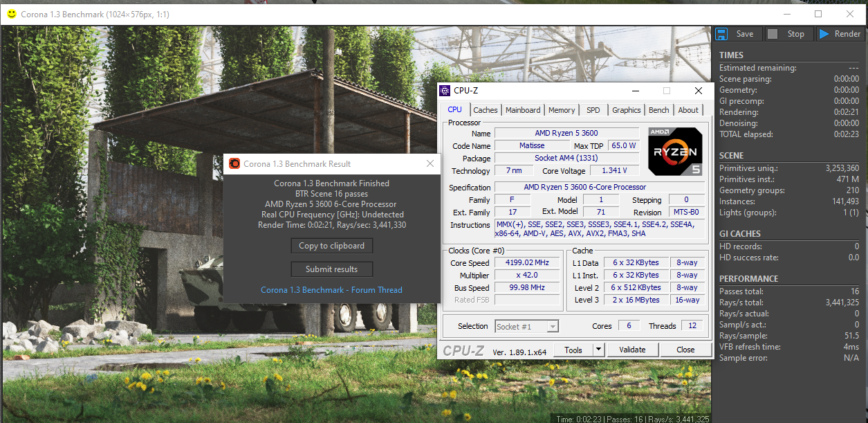868x423 pixels.
Task: Click the Multiplier value x 42.0
Action: pos(528,276)
